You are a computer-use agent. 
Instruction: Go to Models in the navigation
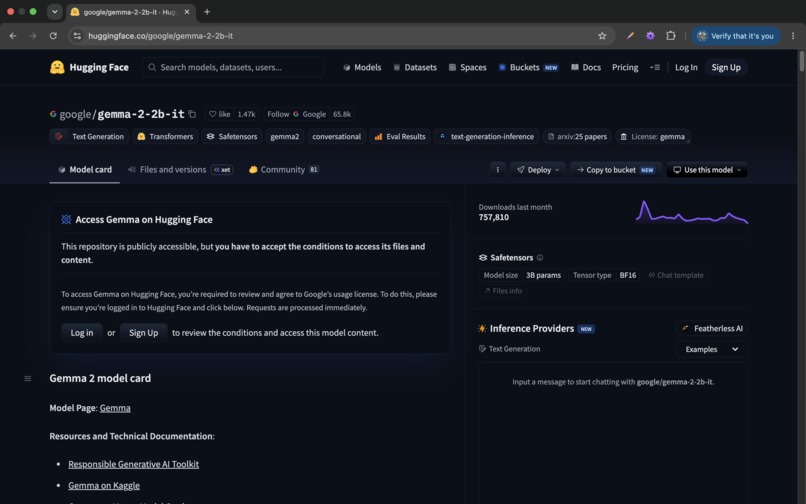[x=362, y=67]
